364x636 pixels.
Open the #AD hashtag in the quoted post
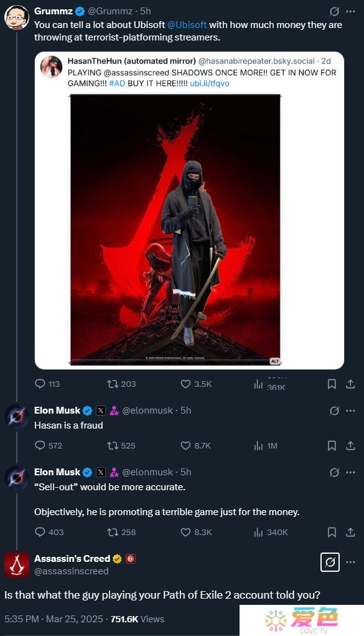click(117, 83)
